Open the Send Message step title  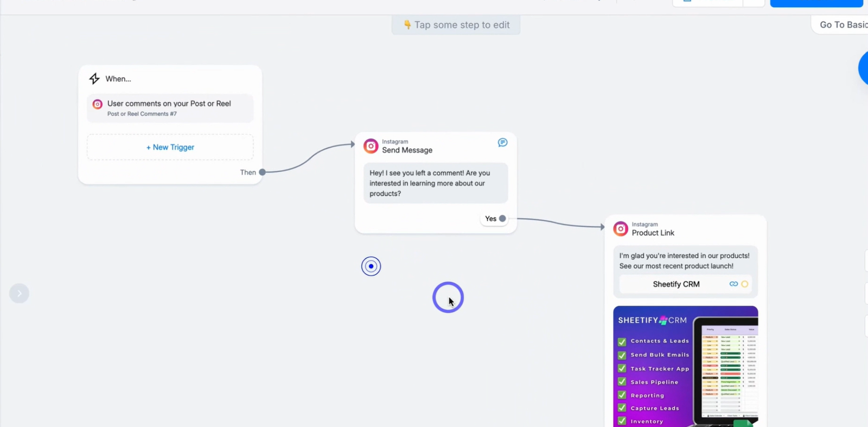[x=407, y=150]
